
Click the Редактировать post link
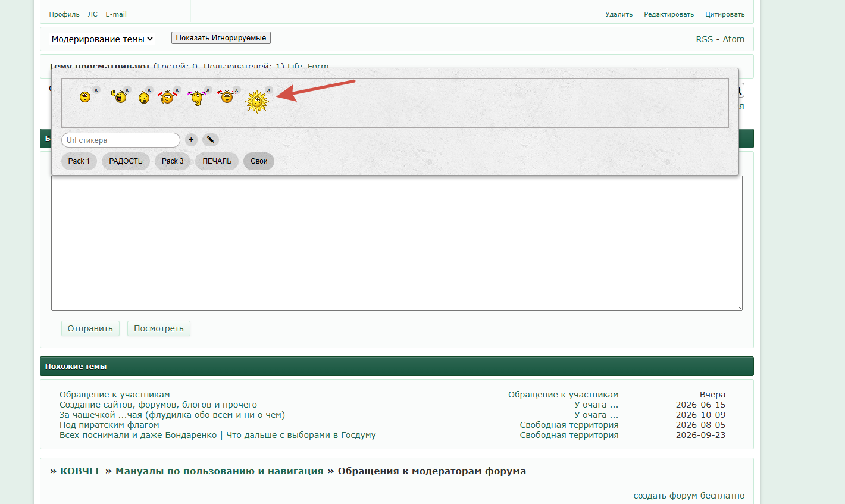[669, 14]
